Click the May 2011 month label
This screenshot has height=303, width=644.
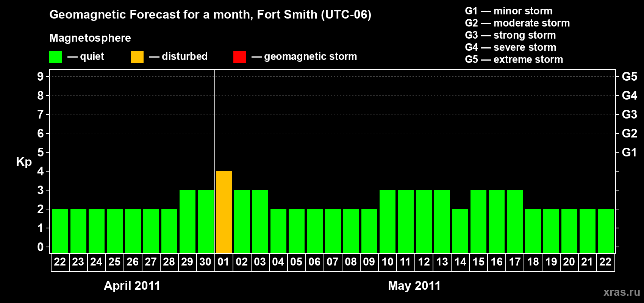[x=414, y=286]
